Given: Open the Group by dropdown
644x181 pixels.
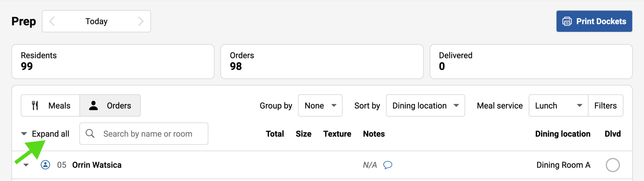Looking at the screenshot, I should tap(320, 105).
